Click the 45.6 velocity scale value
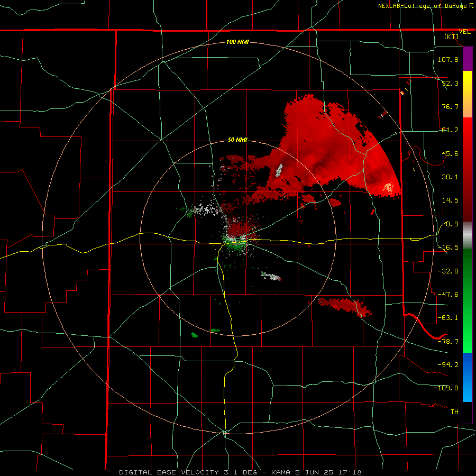 click(x=450, y=153)
